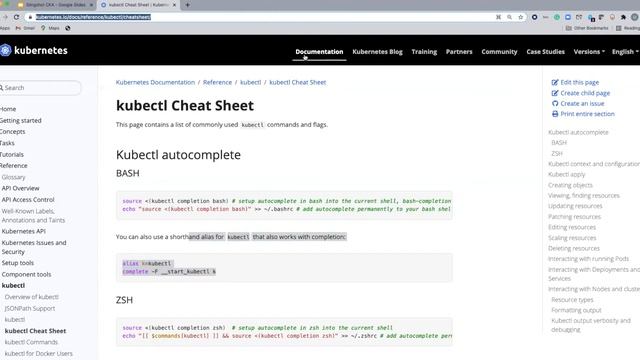Click the blue square extension icon
Viewport: 640px width, 360px height.
point(568,17)
